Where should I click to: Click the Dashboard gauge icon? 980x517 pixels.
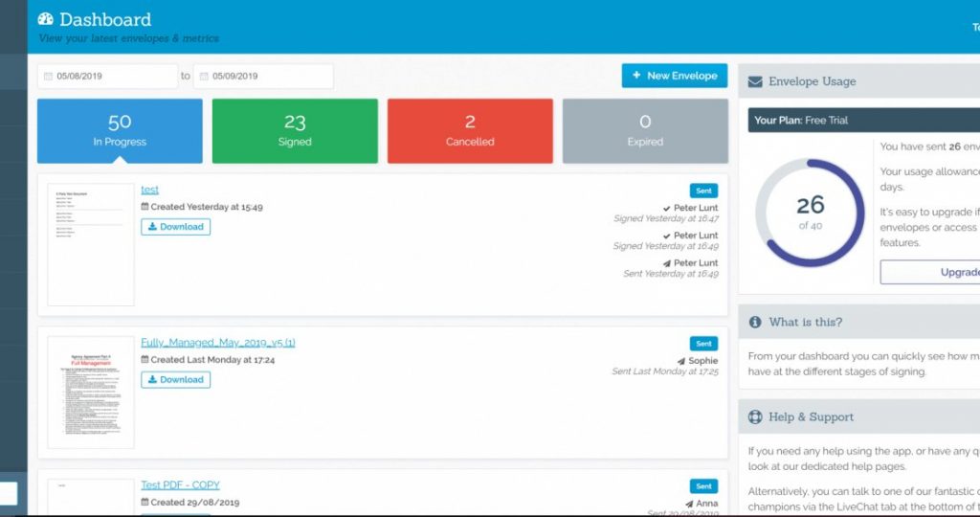point(46,19)
